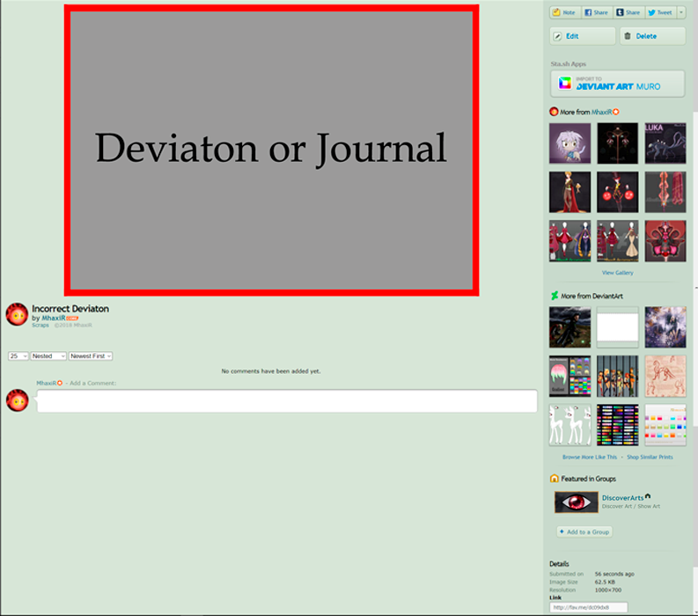Viewport: 698px width, 616px height.
Task: Click the View Gallery link
Action: point(617,273)
